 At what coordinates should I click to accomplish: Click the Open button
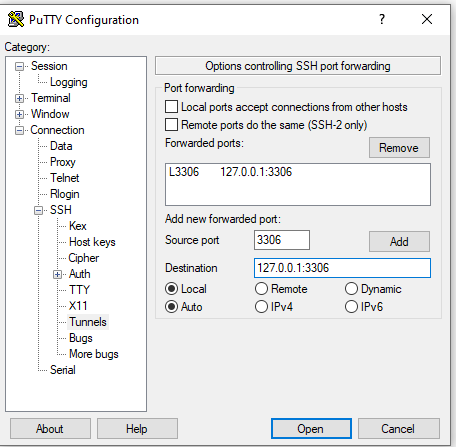(311, 429)
